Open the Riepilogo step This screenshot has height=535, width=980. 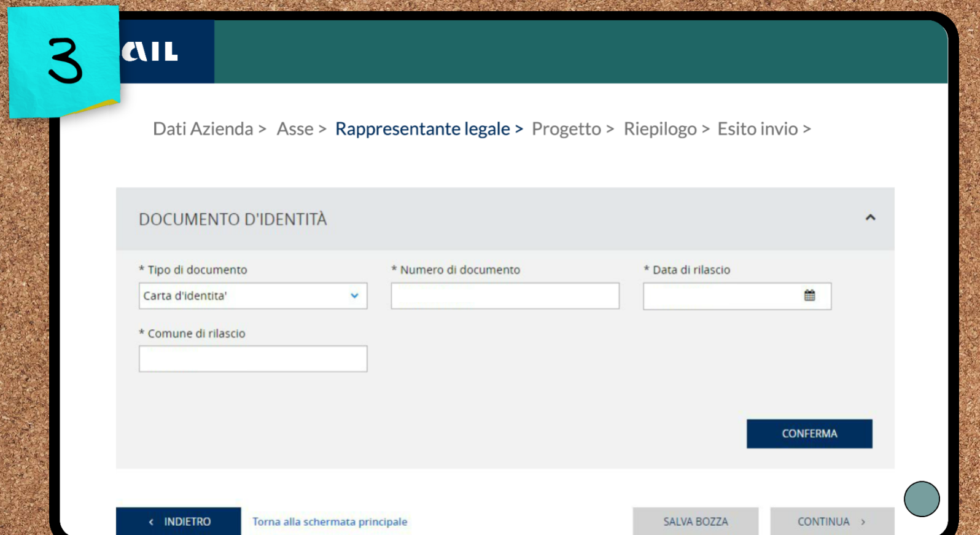(x=660, y=129)
